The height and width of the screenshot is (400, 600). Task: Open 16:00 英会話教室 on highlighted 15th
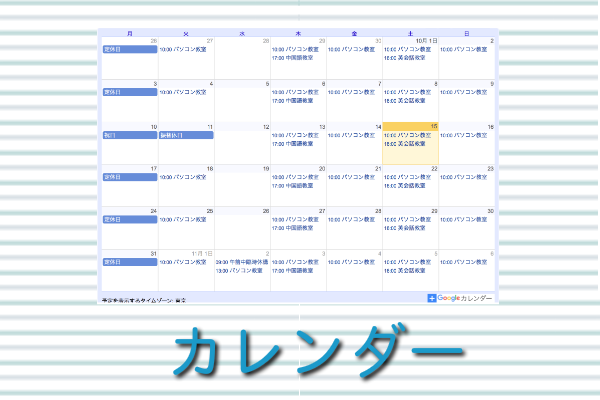409,143
